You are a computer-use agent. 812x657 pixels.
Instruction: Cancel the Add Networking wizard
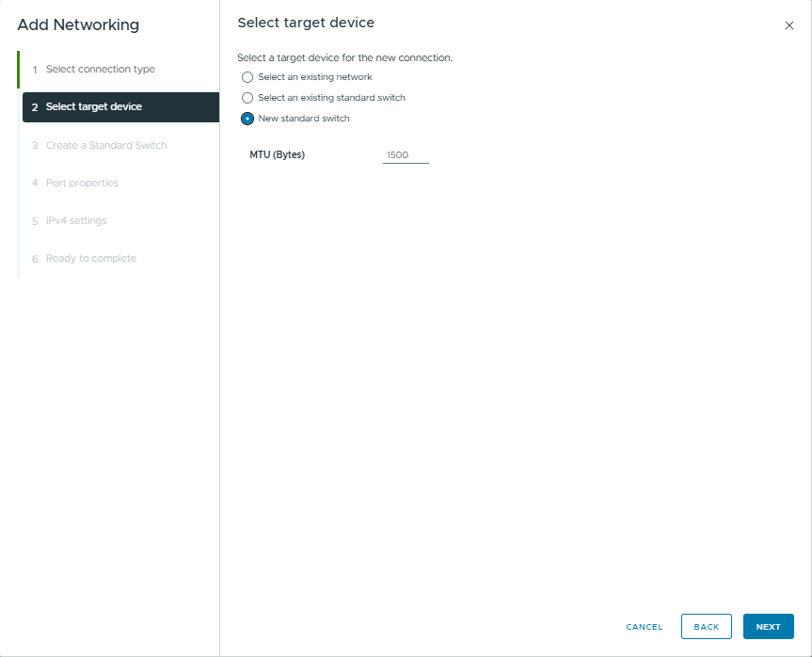(x=645, y=627)
